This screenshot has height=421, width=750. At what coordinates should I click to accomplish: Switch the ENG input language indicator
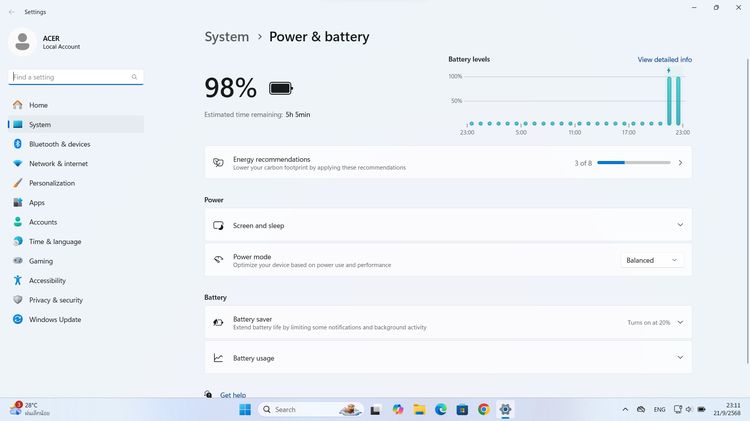[x=660, y=410]
